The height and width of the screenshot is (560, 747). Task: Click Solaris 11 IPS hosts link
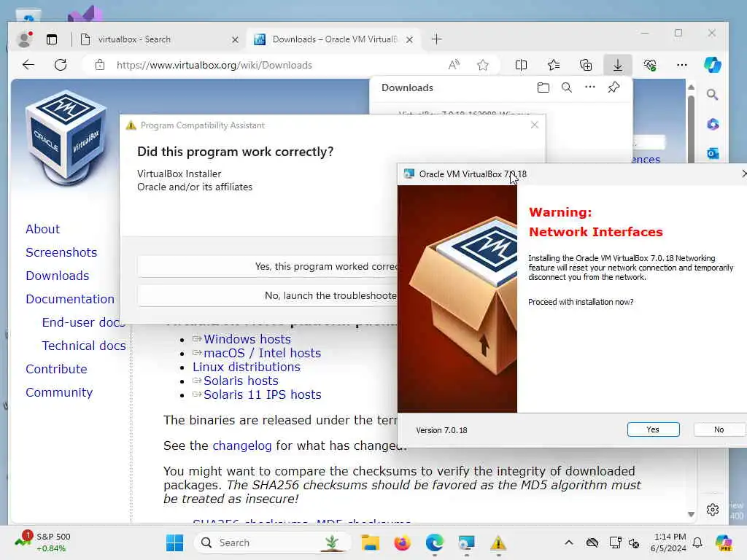pos(263,394)
